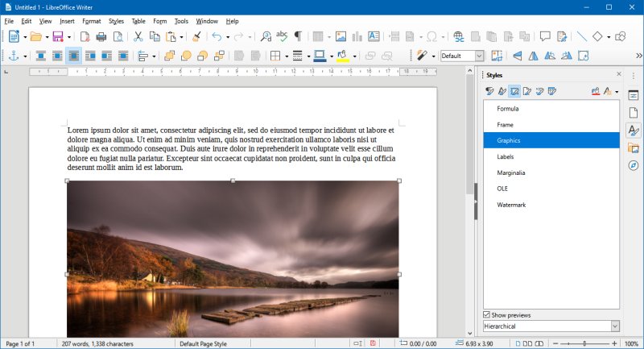Open the Format menu

[91, 20]
